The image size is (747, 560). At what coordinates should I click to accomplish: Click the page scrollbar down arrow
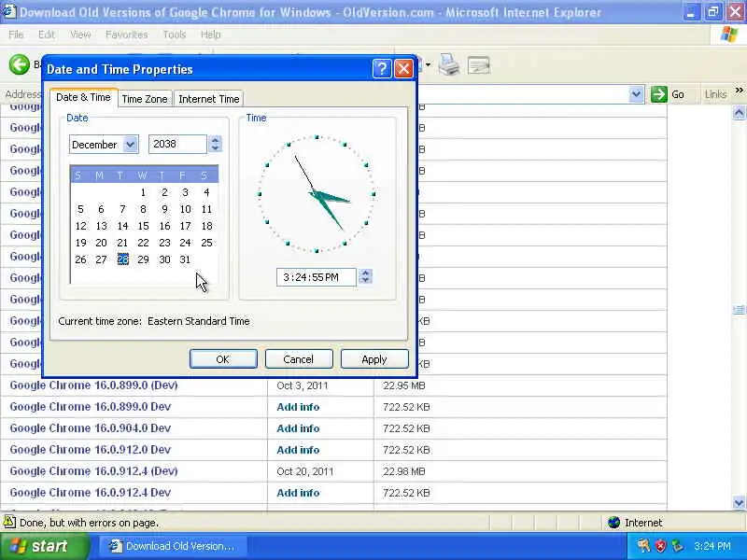tap(739, 502)
